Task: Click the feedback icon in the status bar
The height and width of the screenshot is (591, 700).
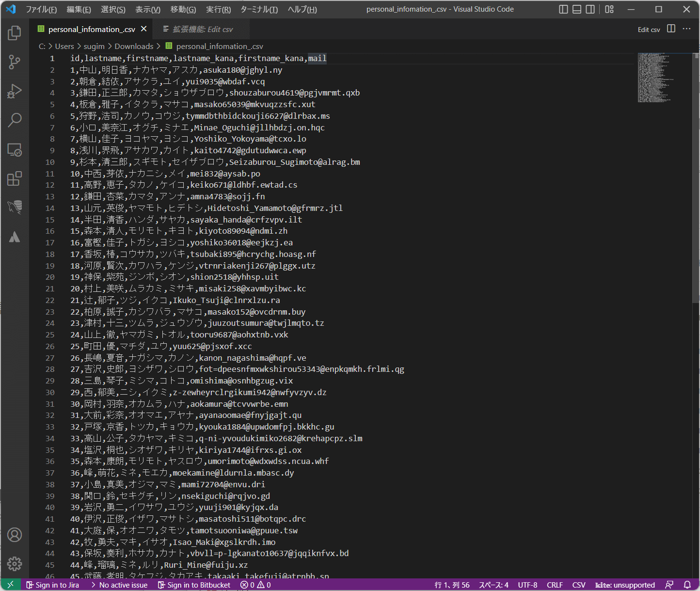Action: tap(669, 585)
